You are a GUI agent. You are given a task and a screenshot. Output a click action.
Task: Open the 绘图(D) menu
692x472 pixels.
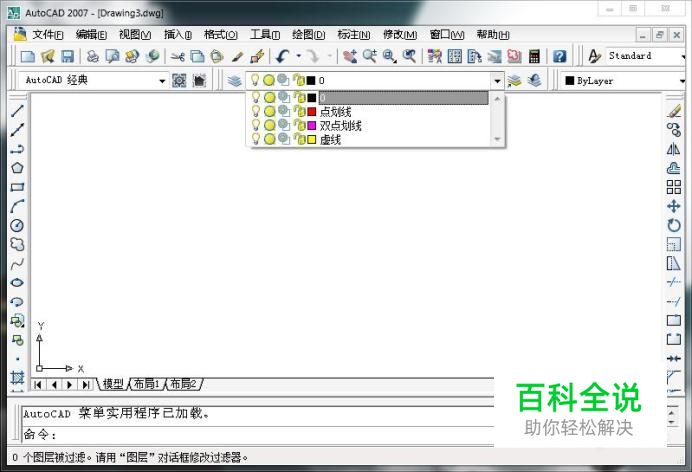coord(308,34)
